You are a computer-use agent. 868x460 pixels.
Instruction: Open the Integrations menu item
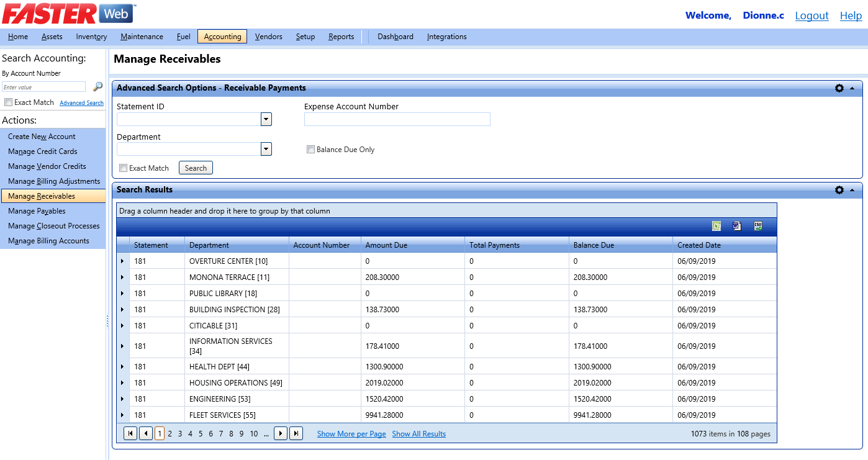click(447, 37)
